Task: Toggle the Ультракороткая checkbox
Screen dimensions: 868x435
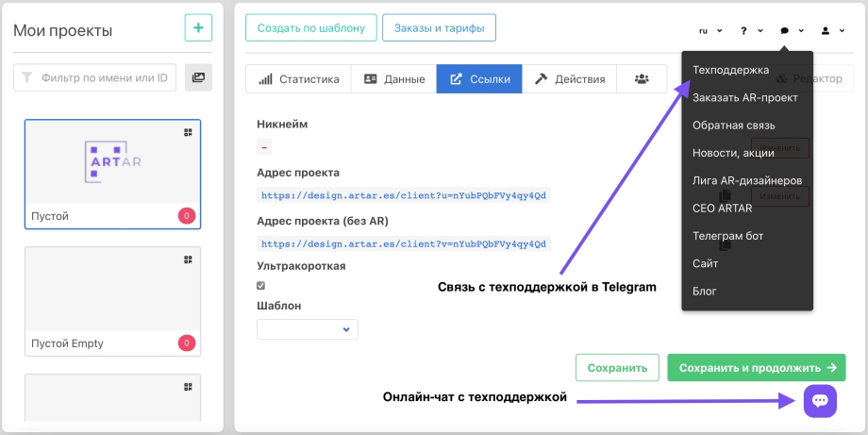Action: (261, 285)
